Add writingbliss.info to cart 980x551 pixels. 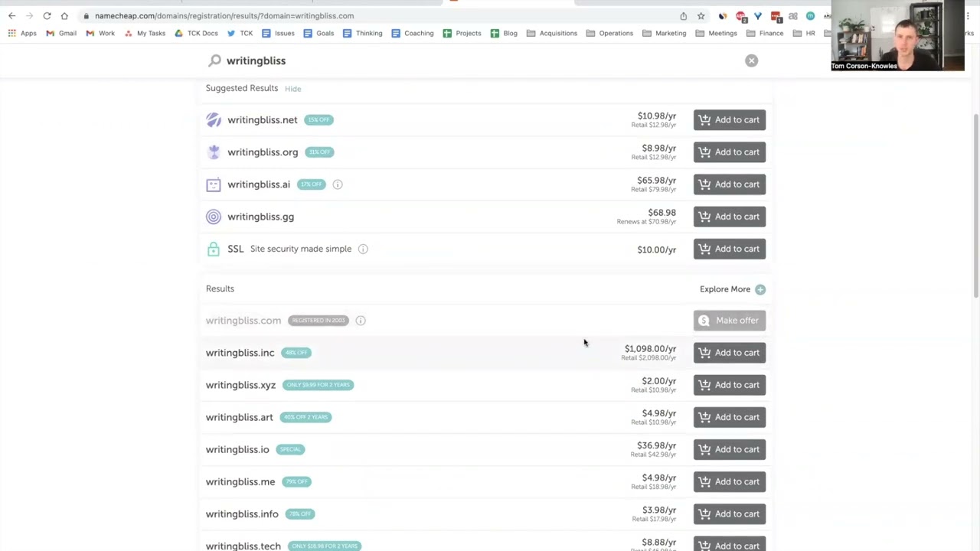(x=729, y=514)
